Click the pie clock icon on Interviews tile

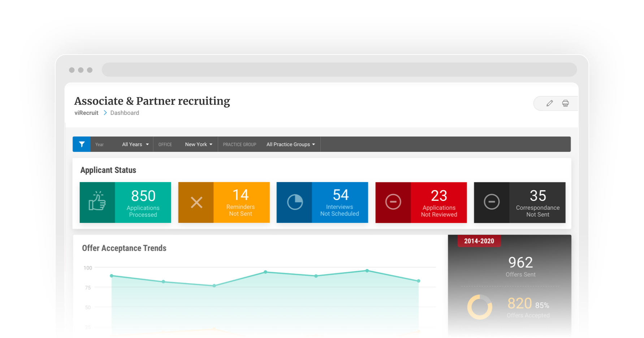[295, 202]
